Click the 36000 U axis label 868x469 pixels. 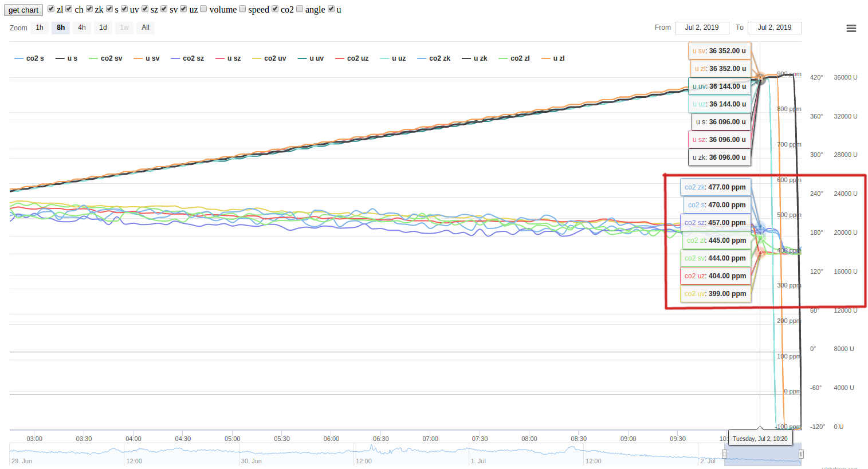coord(846,77)
